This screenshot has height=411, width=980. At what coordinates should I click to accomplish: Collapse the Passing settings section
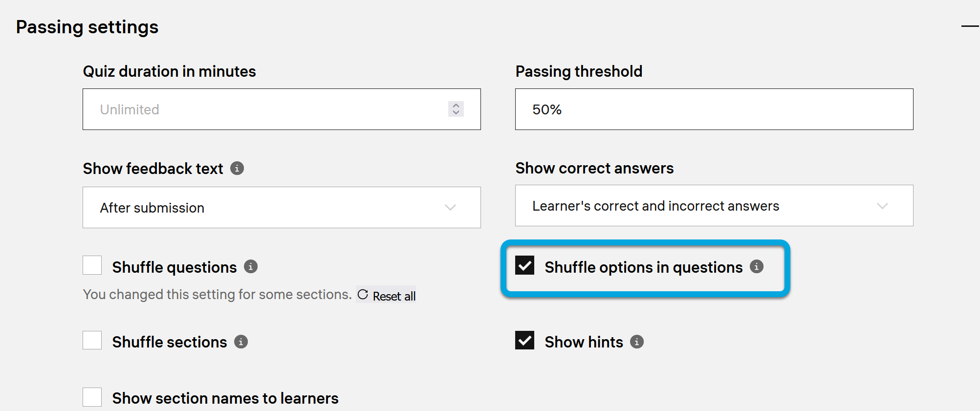pyautogui.click(x=970, y=26)
